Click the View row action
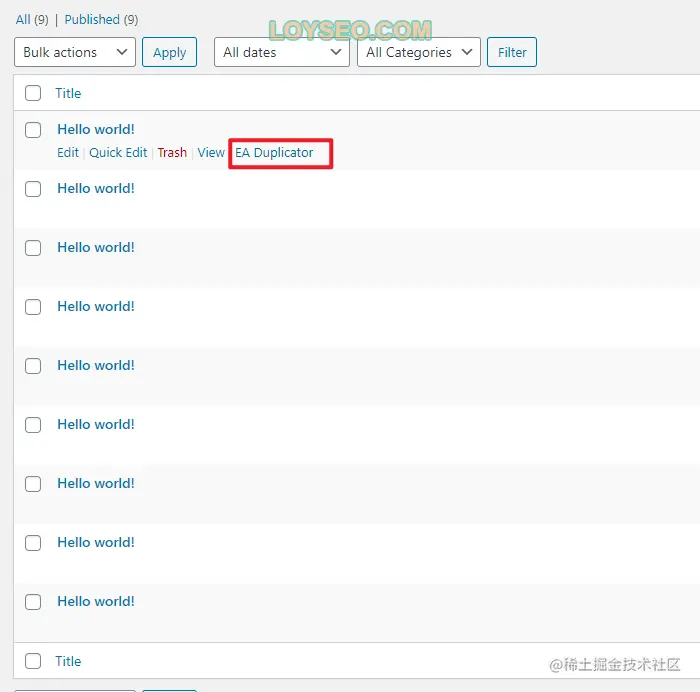The width and height of the screenshot is (700, 692). tap(211, 153)
